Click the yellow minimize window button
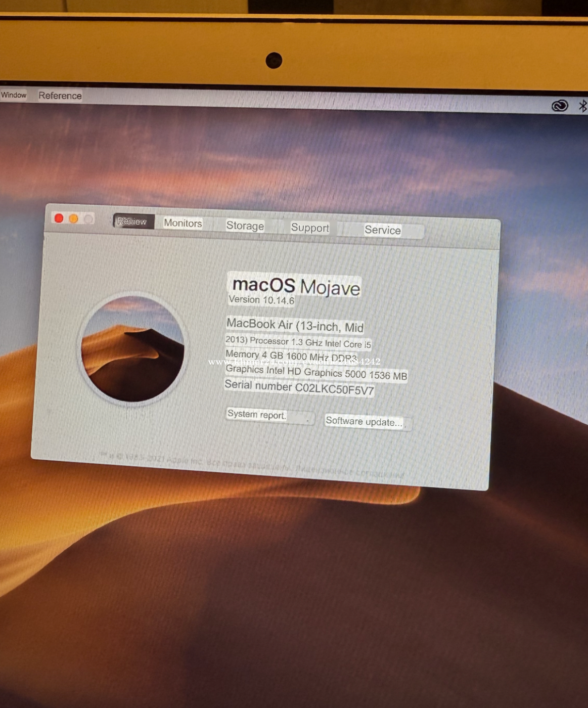The width and height of the screenshot is (588, 708). tap(74, 218)
